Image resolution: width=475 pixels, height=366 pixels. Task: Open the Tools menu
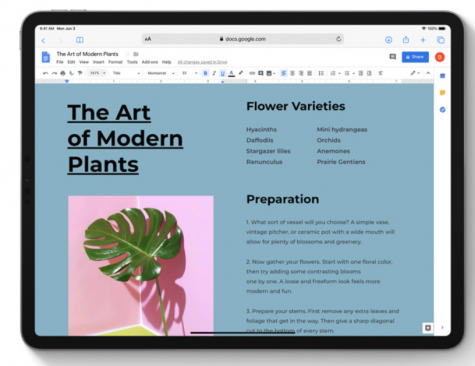tap(132, 62)
